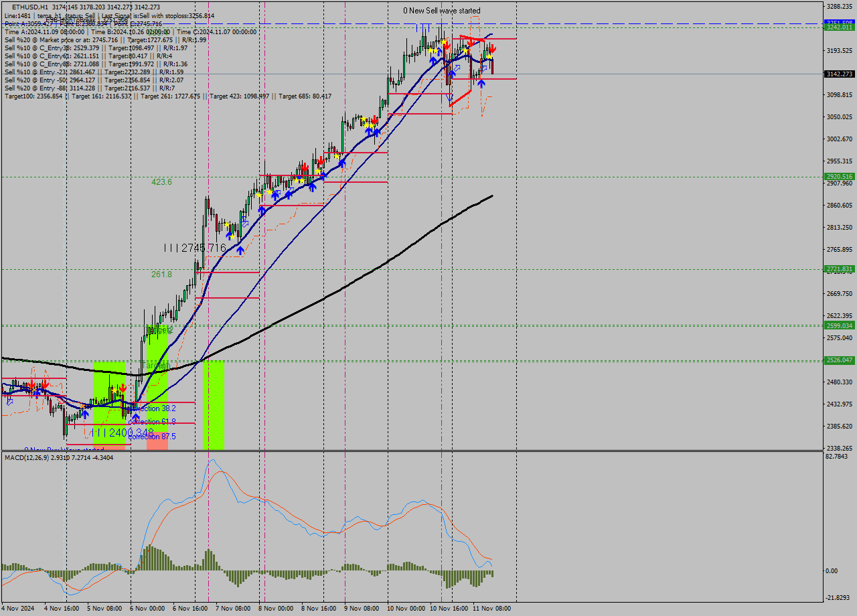The width and height of the screenshot is (857, 616).
Task: Click the '9 Nov 08:00' time label
Action: pyautogui.click(x=362, y=609)
